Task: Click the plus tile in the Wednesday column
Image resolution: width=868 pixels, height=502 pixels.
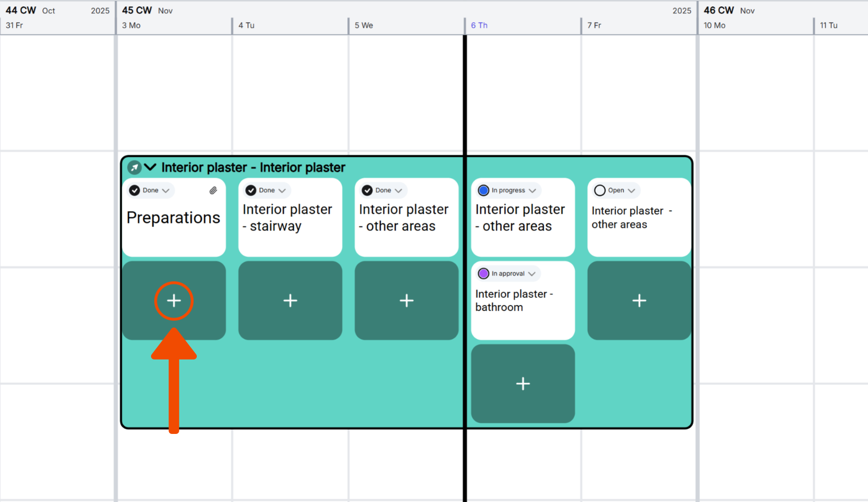Action: [x=406, y=301]
